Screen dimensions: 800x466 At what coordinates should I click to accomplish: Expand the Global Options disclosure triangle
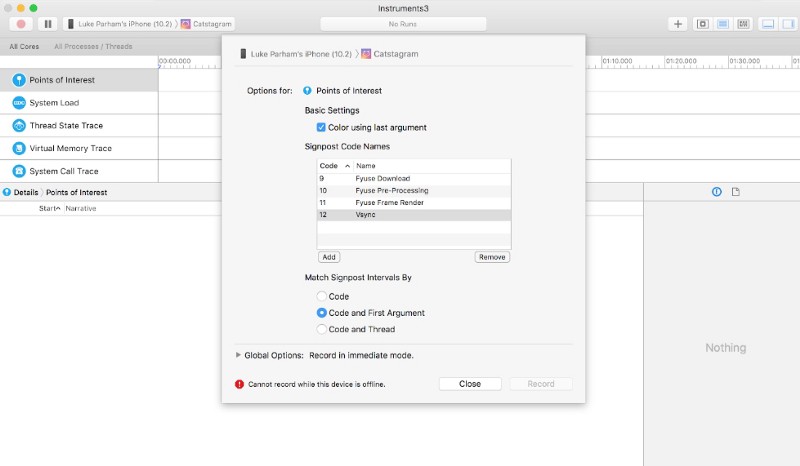pos(238,355)
